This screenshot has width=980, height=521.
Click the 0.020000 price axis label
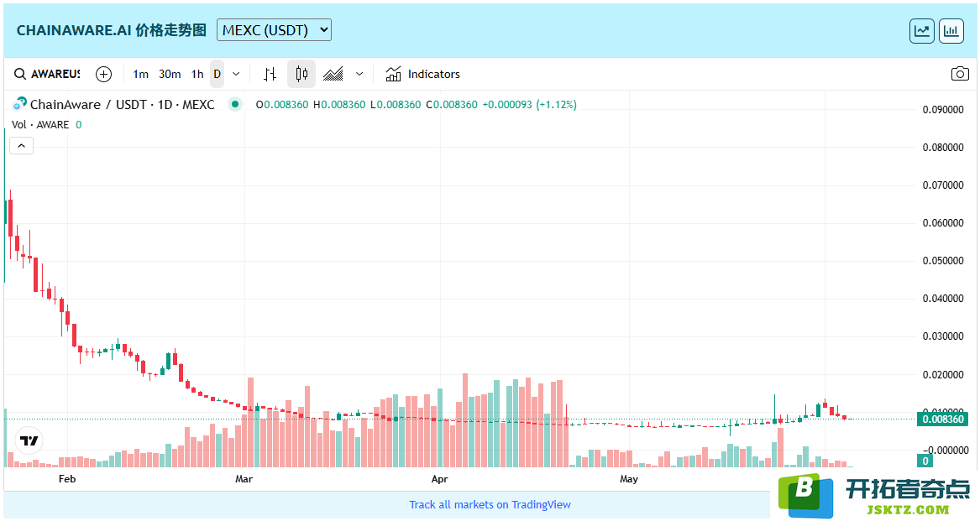[943, 375]
